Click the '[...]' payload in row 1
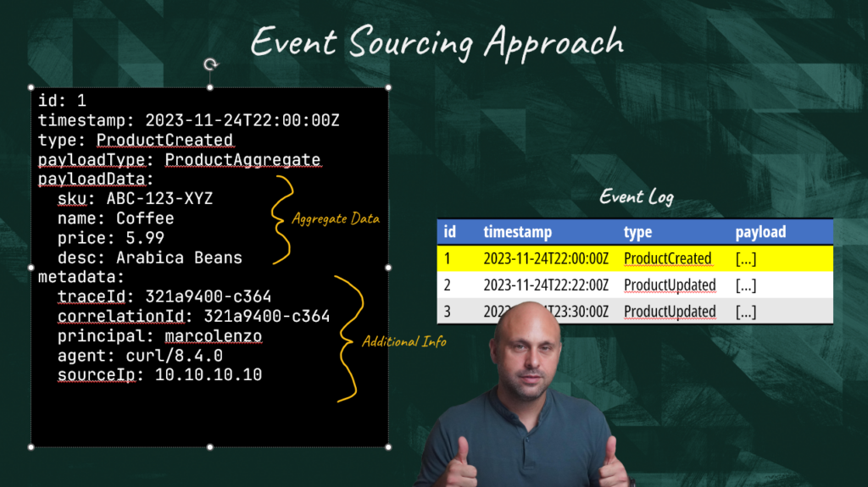868x487 pixels. click(746, 259)
